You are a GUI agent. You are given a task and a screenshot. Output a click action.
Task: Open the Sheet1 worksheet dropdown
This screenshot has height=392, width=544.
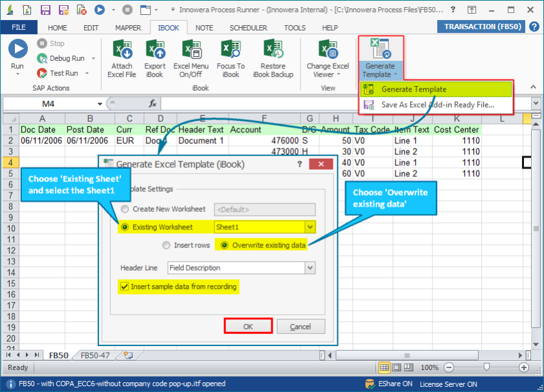click(310, 227)
